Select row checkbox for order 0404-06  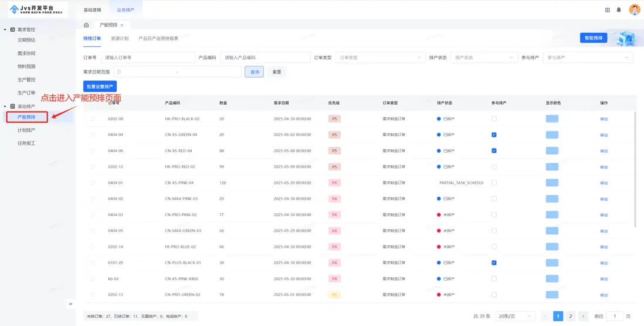(x=91, y=150)
